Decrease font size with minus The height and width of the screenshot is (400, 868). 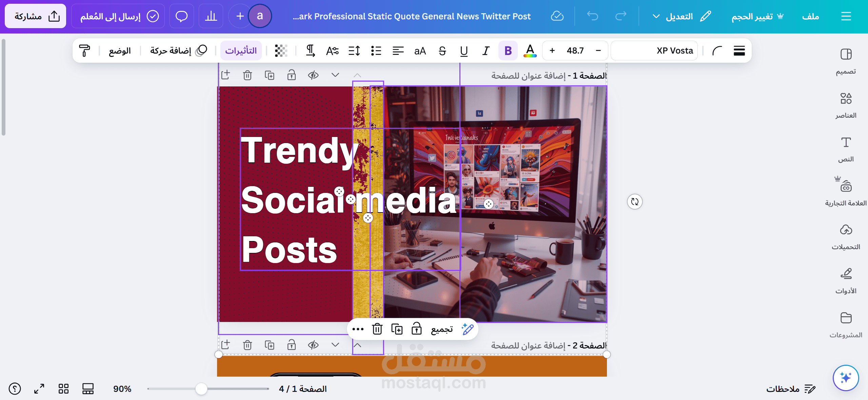point(598,51)
